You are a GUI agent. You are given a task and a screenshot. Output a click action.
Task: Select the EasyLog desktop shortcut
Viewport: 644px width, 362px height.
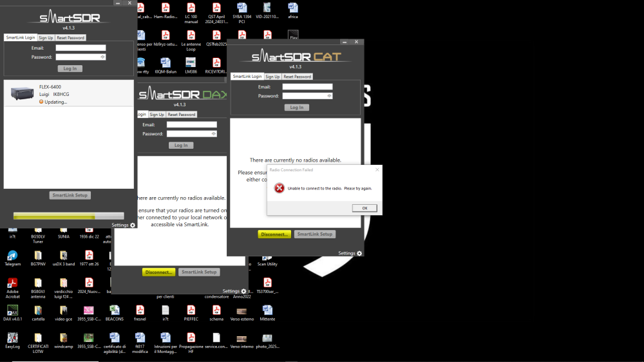point(12,341)
